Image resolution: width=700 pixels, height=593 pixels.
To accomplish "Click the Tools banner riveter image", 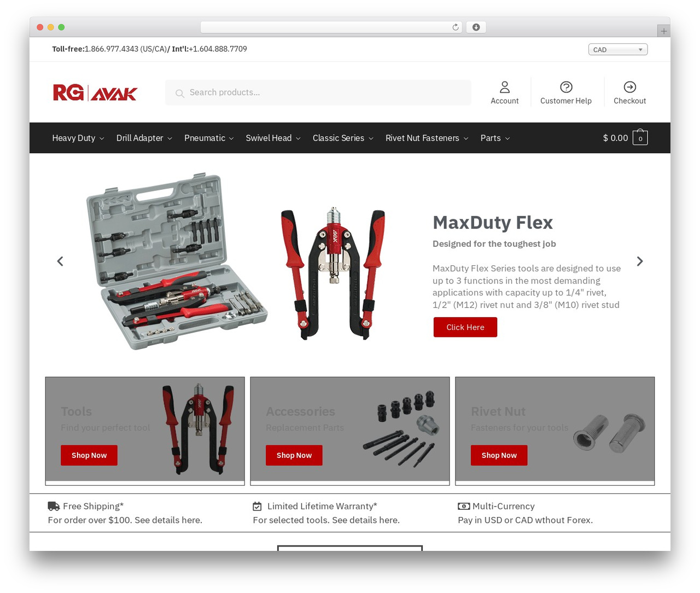I will coord(199,428).
